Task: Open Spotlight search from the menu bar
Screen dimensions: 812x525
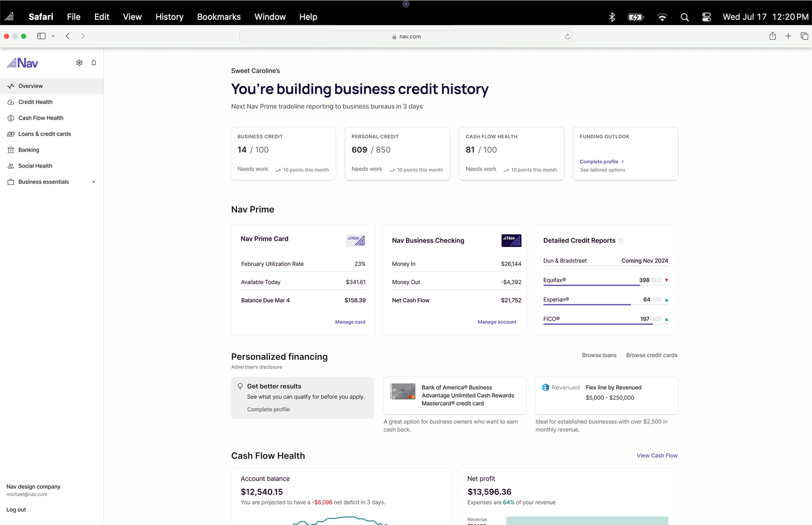Action: click(x=684, y=16)
